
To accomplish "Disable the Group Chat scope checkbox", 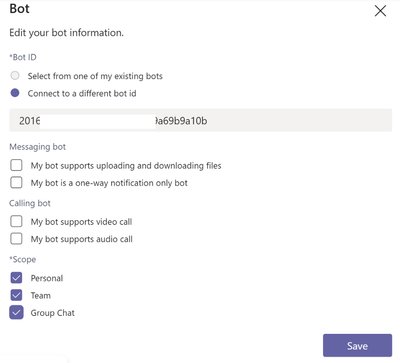I will click(16, 312).
